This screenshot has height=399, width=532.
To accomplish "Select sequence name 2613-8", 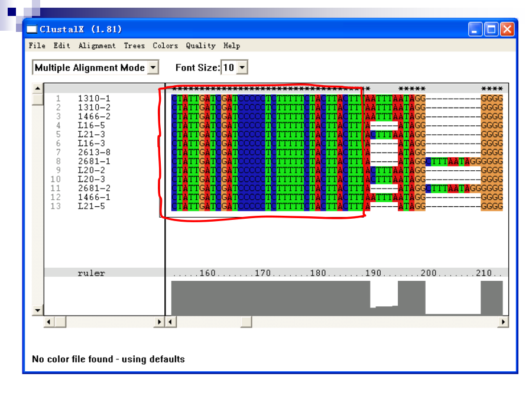I will [94, 153].
